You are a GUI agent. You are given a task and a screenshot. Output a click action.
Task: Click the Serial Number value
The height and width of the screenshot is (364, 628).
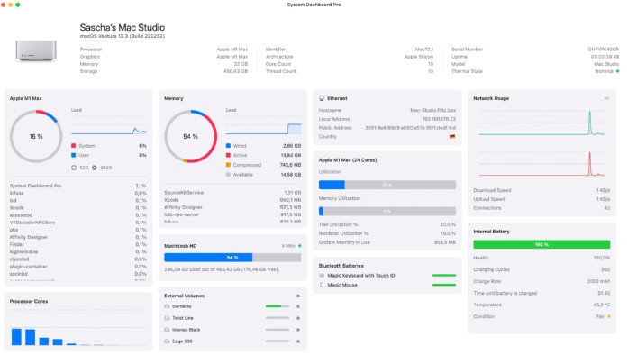pos(604,50)
